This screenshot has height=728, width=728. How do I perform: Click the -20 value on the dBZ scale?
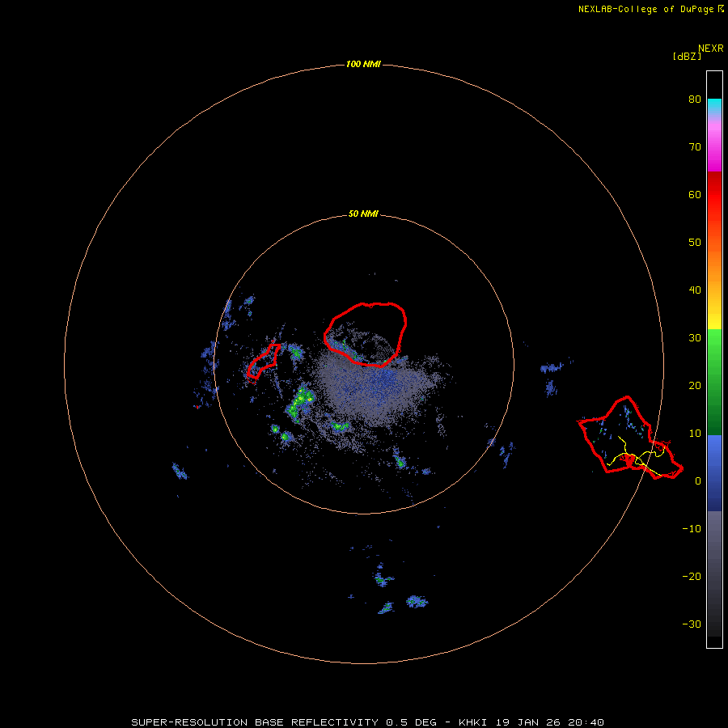pos(692,577)
